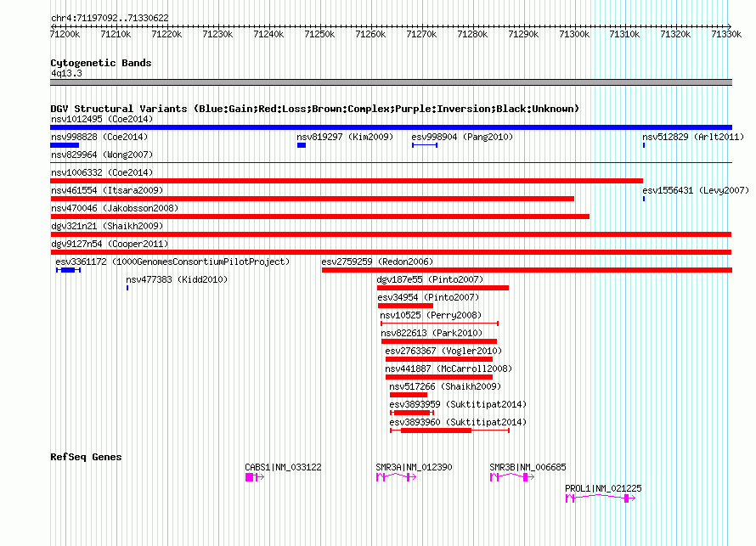Click the 71250k ruler tick label

pos(319,34)
